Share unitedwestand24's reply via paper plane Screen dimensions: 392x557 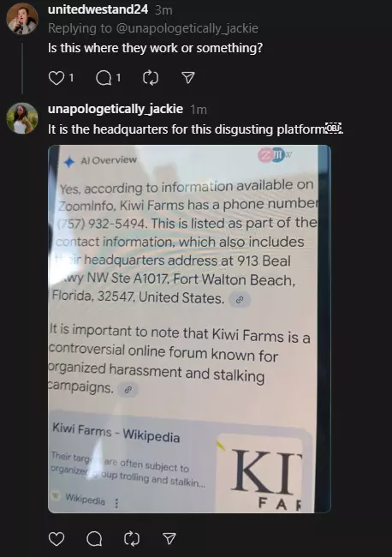pos(188,78)
